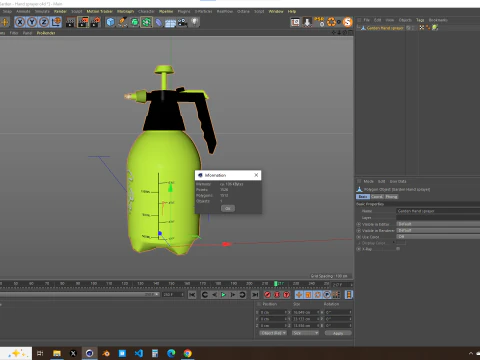Click the highlighted green array generator icon
This screenshot has height=360, width=480.
146,22
